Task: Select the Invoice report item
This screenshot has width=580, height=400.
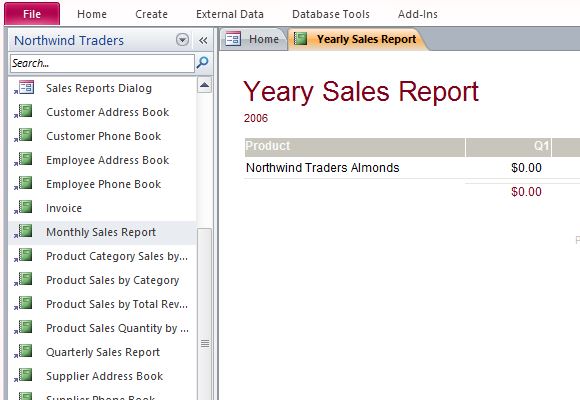Action: [x=102, y=208]
